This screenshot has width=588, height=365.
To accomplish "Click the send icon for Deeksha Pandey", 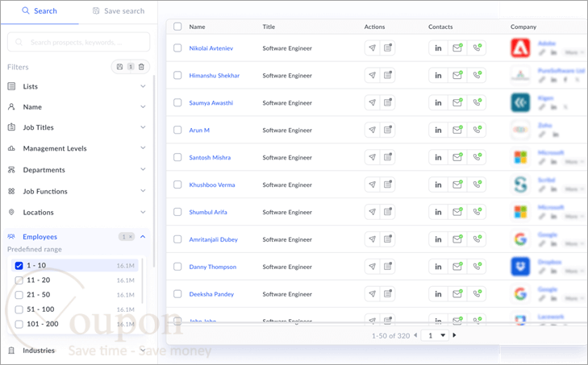I will click(372, 294).
